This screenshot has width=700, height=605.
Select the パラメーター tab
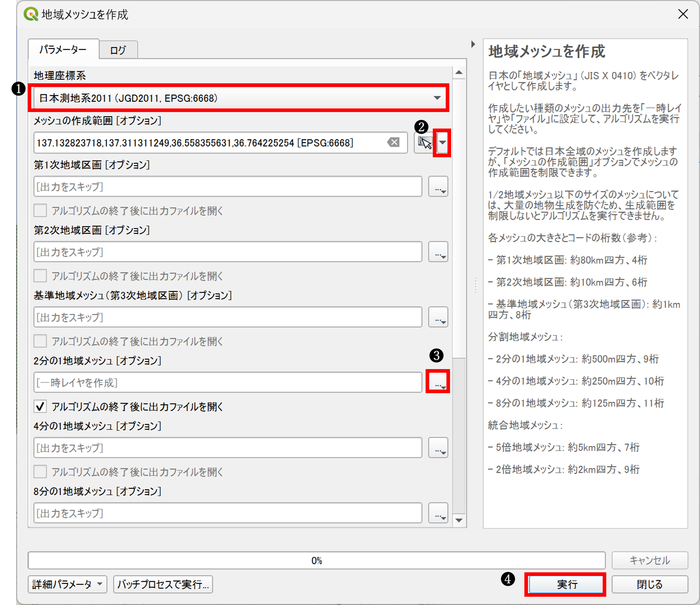point(63,50)
